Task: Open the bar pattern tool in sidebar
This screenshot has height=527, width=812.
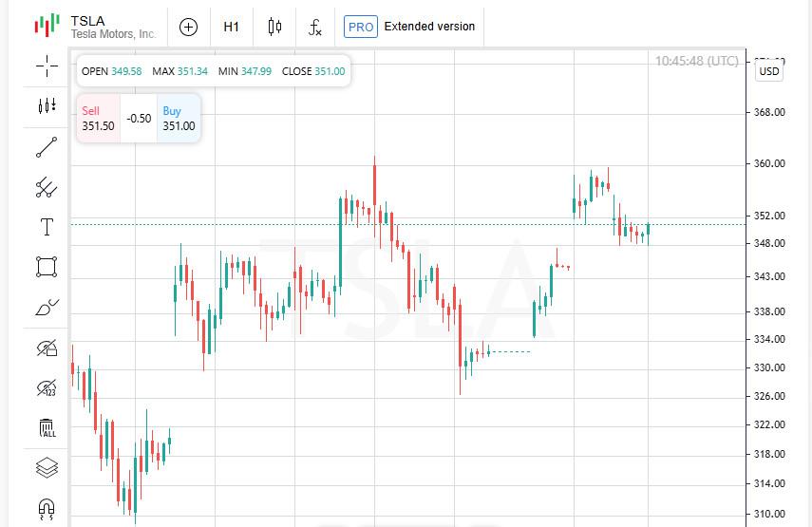Action: [47, 106]
